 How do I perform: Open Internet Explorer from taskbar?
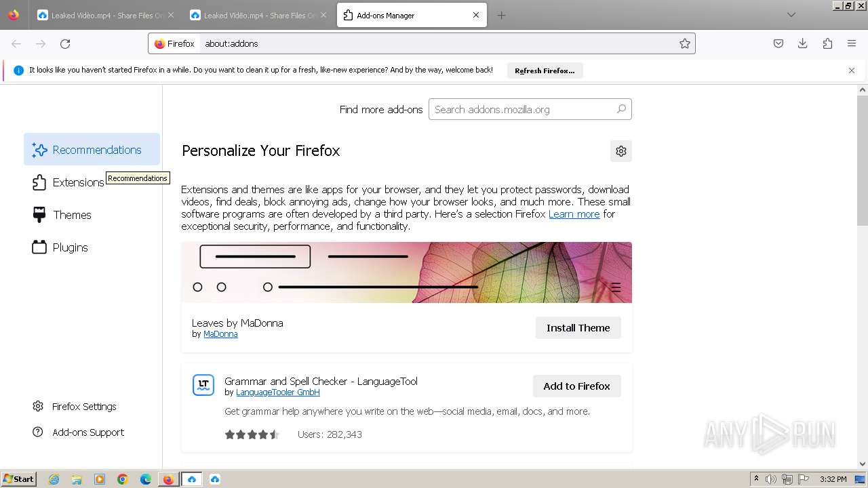click(54, 479)
